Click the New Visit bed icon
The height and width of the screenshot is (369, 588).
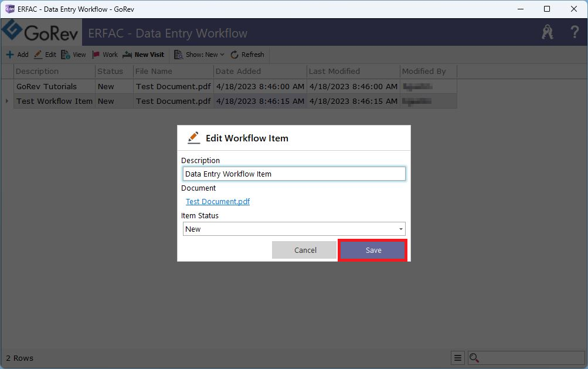click(x=127, y=55)
